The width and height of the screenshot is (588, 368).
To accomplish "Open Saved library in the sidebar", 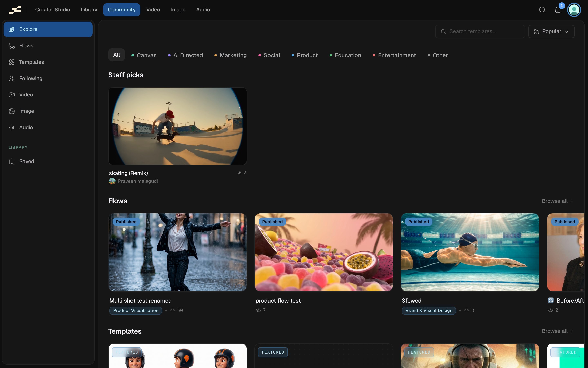I will click(48, 161).
